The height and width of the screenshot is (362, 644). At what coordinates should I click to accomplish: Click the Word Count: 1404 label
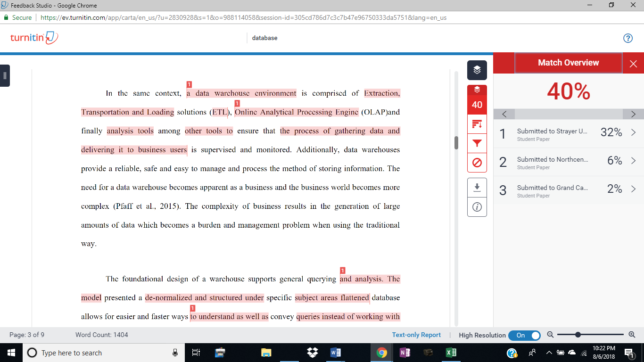(x=102, y=335)
